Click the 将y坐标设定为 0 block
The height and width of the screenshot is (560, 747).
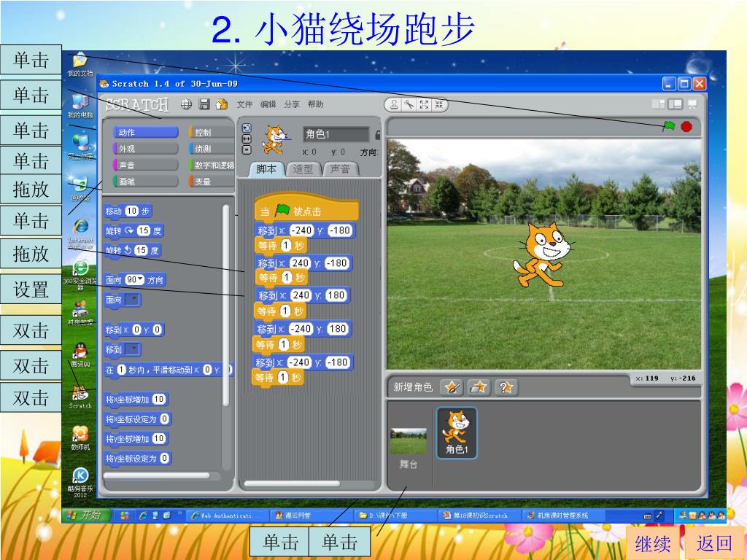click(138, 459)
